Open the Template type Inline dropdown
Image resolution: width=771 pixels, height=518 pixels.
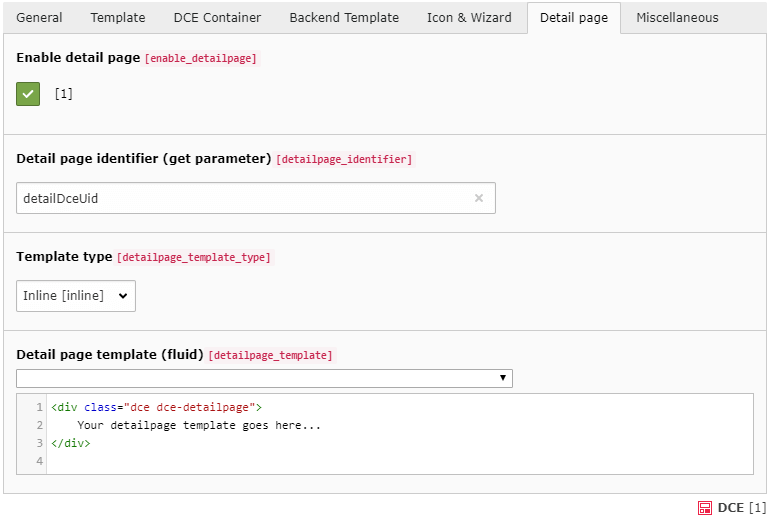tap(76, 296)
